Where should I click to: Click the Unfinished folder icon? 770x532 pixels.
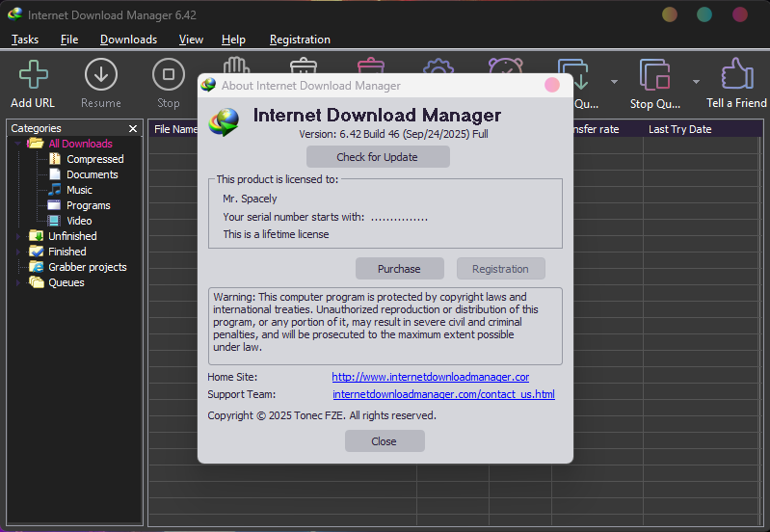37,236
